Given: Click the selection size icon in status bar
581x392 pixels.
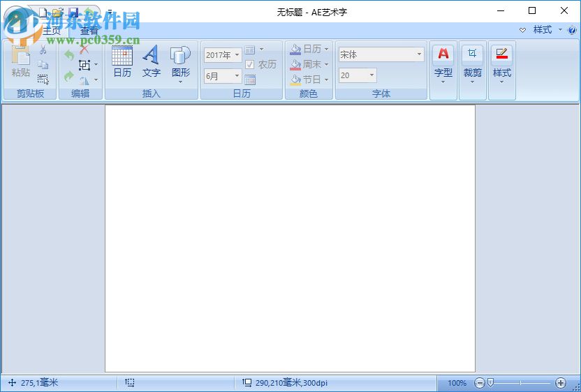Looking at the screenshot, I should tap(130, 382).
